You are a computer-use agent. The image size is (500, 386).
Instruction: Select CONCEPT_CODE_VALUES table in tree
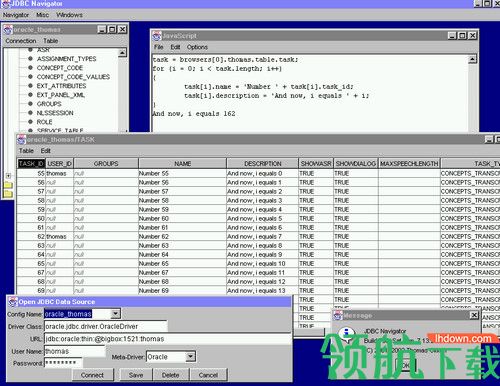pyautogui.click(x=73, y=77)
